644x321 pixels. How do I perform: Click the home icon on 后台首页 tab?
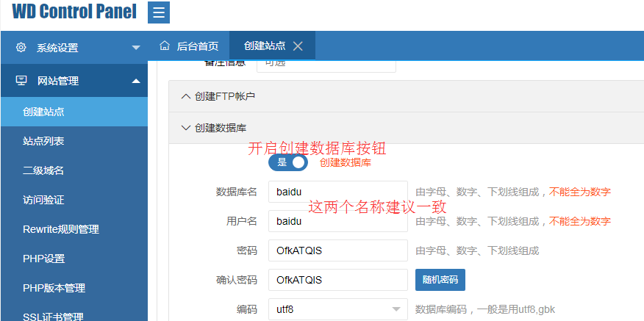[165, 46]
